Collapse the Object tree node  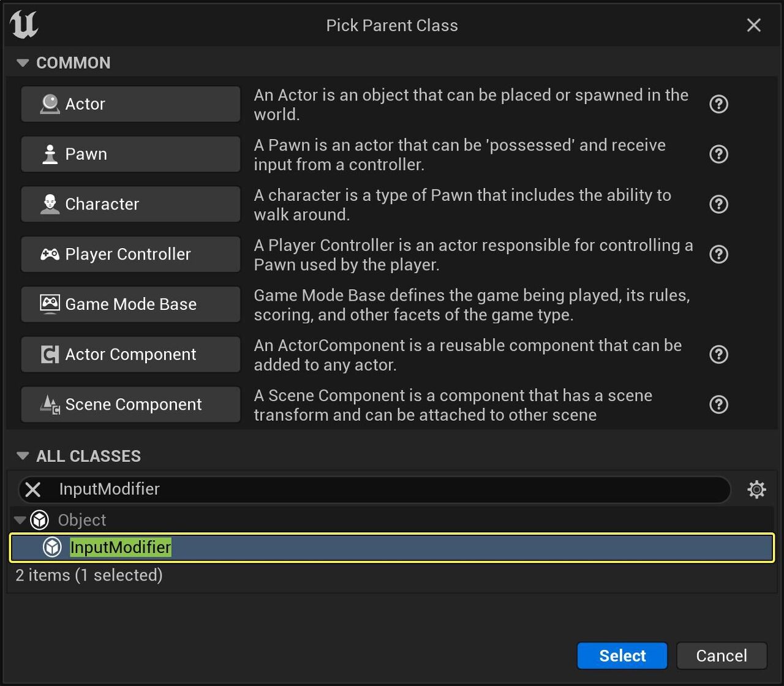pos(20,520)
